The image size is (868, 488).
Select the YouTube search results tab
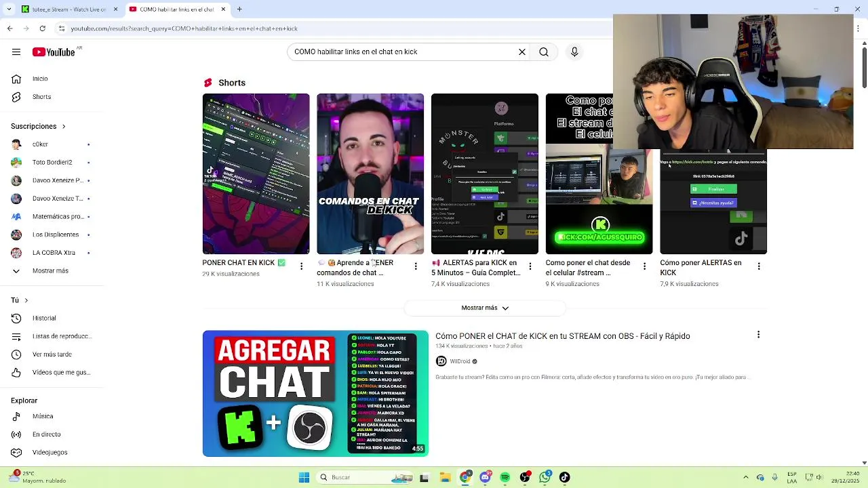176,9
